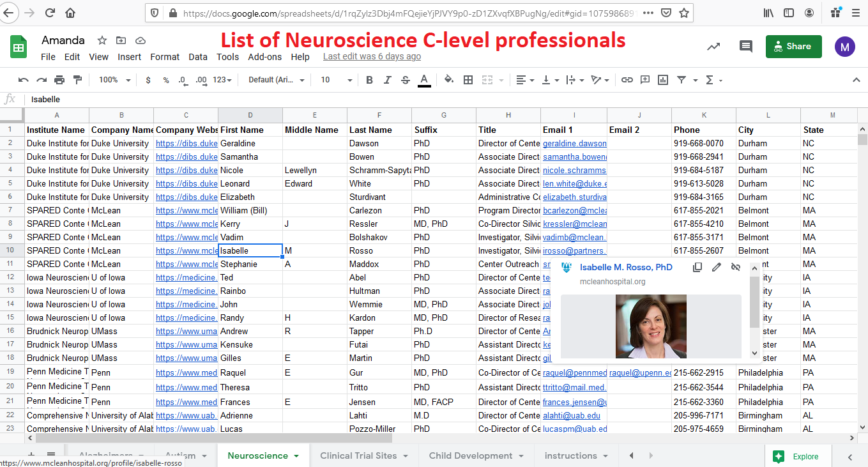Screen dimensions: 868x467
Task: Star the Amanda document
Action: point(102,40)
